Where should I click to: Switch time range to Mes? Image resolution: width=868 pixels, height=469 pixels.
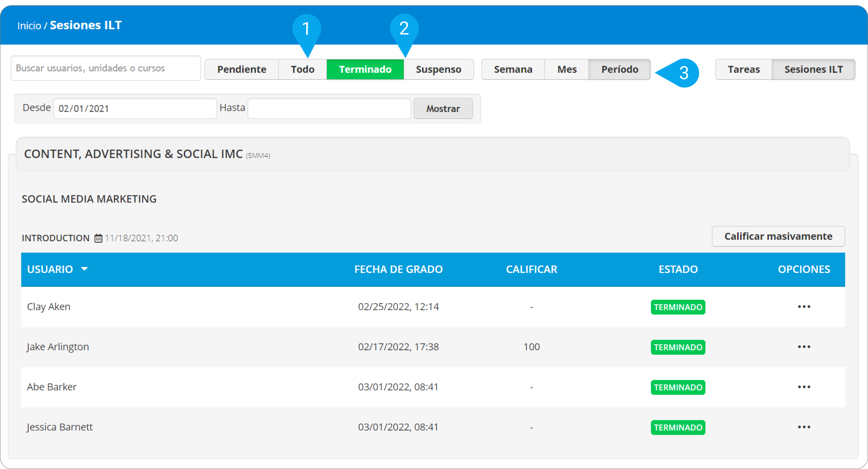567,69
